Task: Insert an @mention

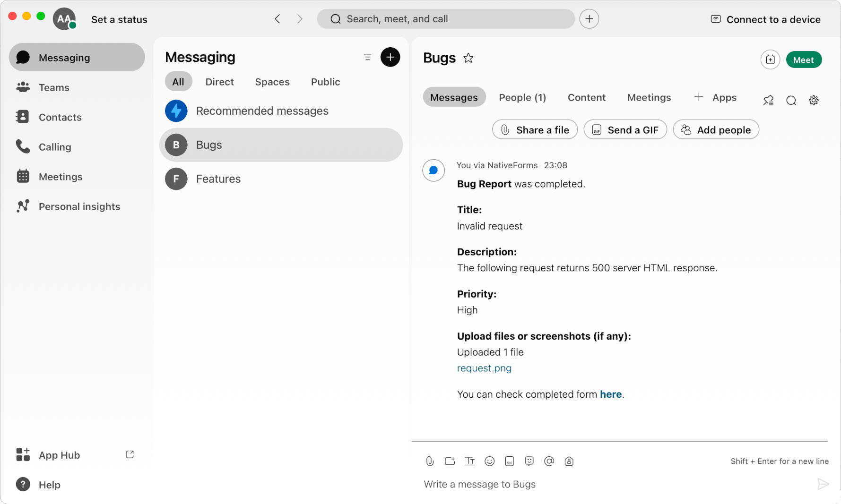Action: 549,461
